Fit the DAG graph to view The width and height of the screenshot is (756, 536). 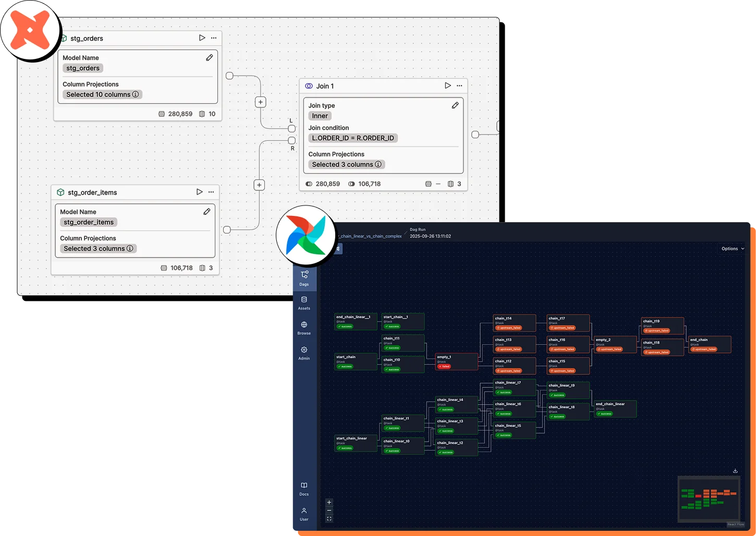click(x=329, y=519)
